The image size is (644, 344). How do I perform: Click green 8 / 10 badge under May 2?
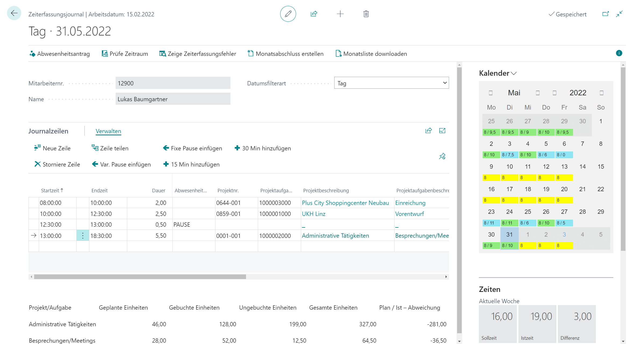(x=491, y=155)
